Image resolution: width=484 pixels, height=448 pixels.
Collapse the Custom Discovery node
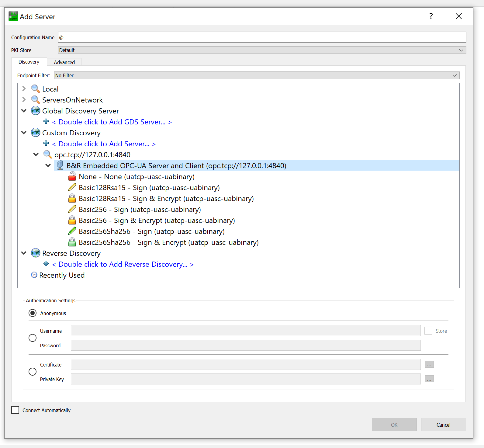click(24, 133)
